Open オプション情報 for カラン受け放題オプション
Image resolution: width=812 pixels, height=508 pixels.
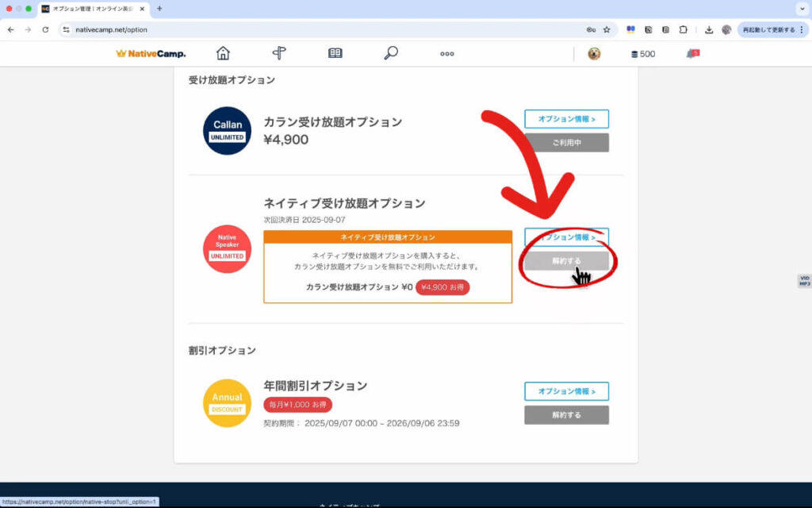coord(566,119)
